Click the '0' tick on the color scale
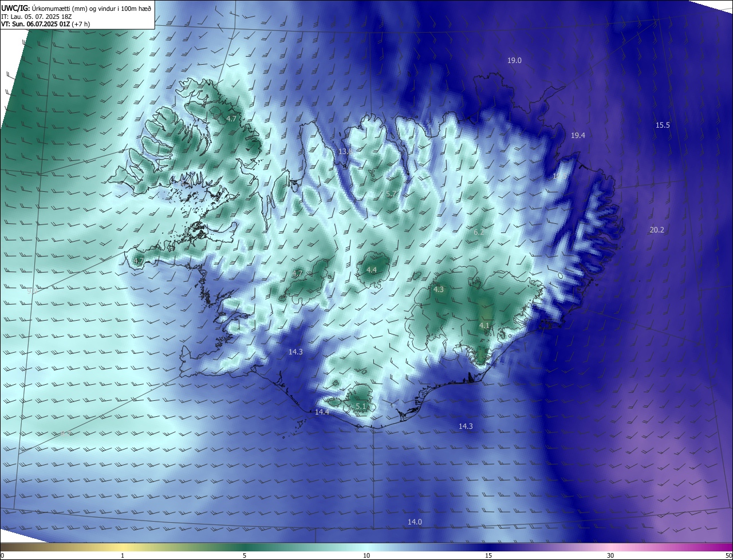Image resolution: width=733 pixels, height=560 pixels. pyautogui.click(x=2, y=555)
